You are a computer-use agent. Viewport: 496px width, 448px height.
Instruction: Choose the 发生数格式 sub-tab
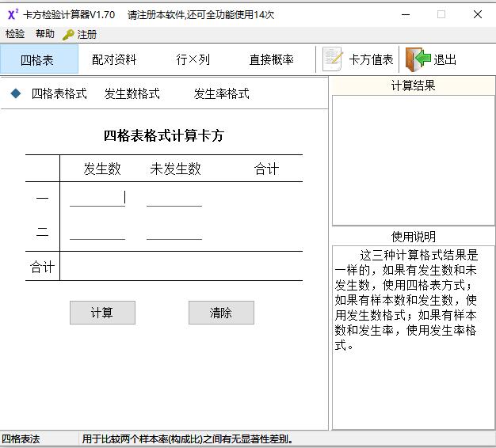132,93
